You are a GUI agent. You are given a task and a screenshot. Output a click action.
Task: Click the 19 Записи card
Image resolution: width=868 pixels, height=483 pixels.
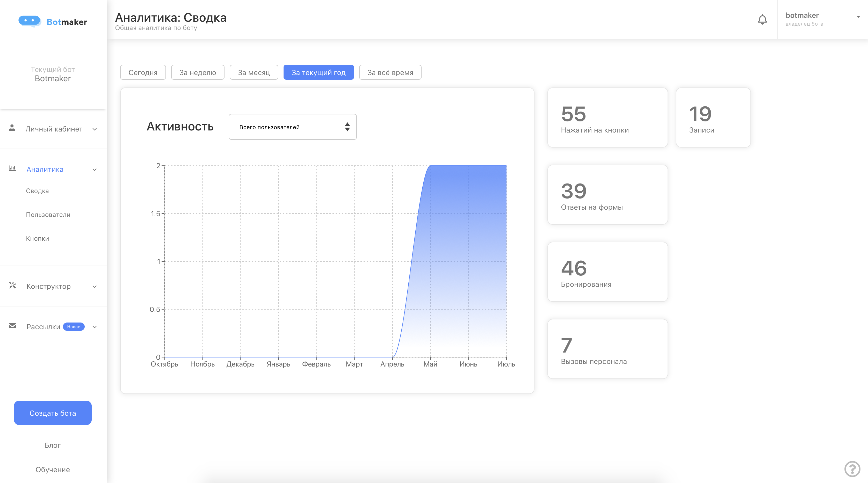pyautogui.click(x=713, y=118)
